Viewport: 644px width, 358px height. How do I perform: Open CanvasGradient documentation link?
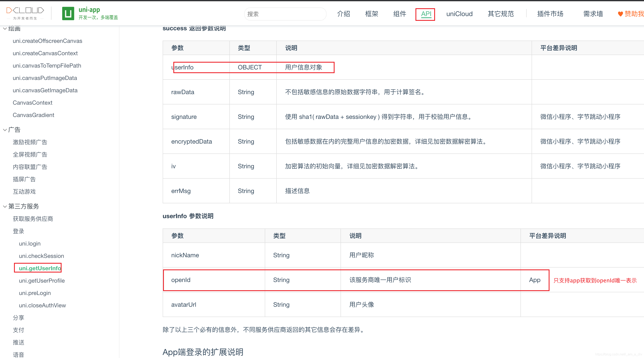(x=34, y=115)
